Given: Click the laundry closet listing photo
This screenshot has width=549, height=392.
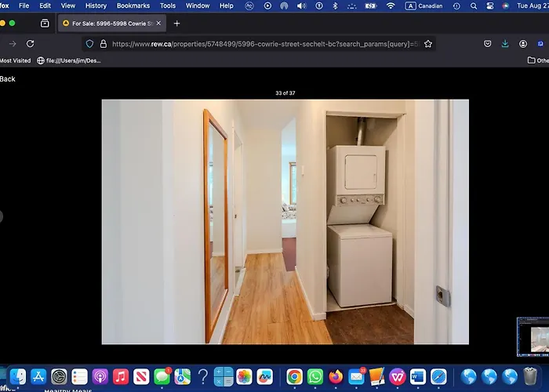Looking at the screenshot, I should point(285,222).
